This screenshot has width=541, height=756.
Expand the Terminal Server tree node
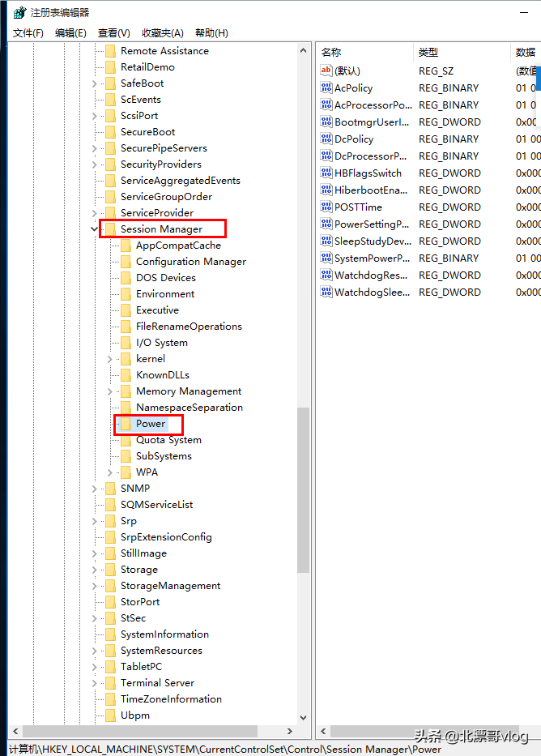(x=95, y=683)
